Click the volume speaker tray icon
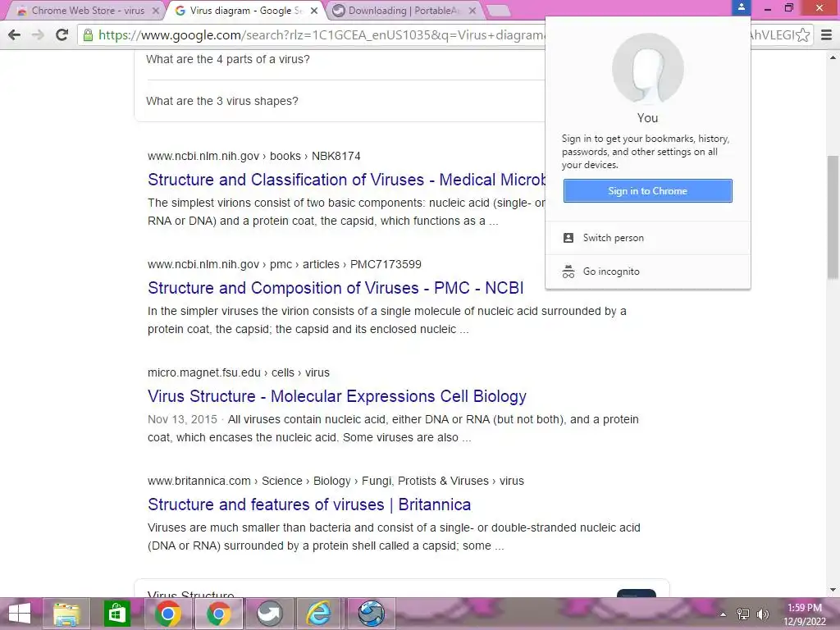 tap(762, 614)
